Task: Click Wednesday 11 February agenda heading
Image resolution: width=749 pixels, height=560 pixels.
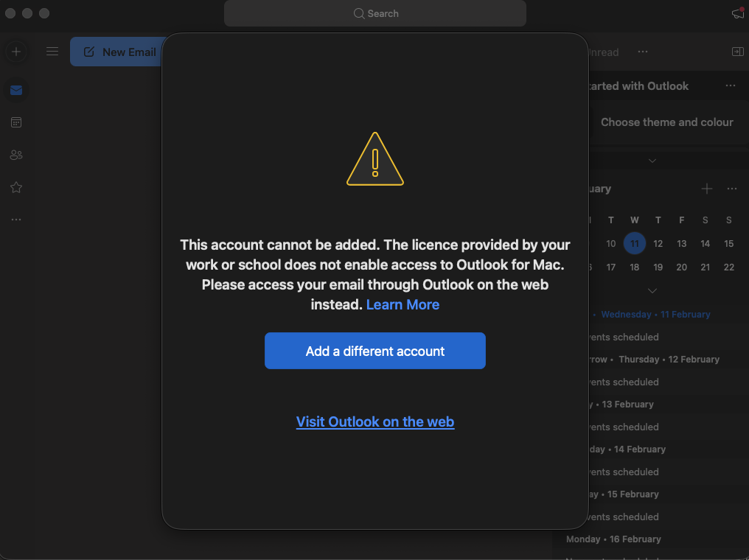Action: pos(655,314)
